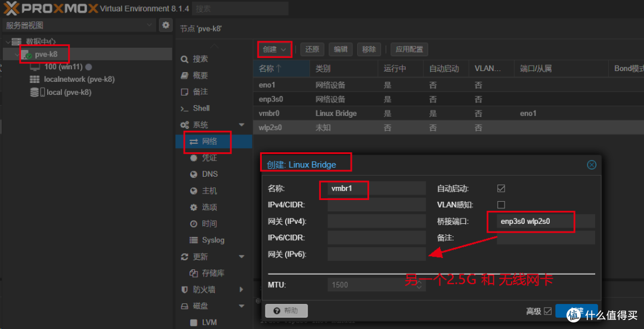Sort by 名称 column header
This screenshot has width=644, height=329.
281,69
